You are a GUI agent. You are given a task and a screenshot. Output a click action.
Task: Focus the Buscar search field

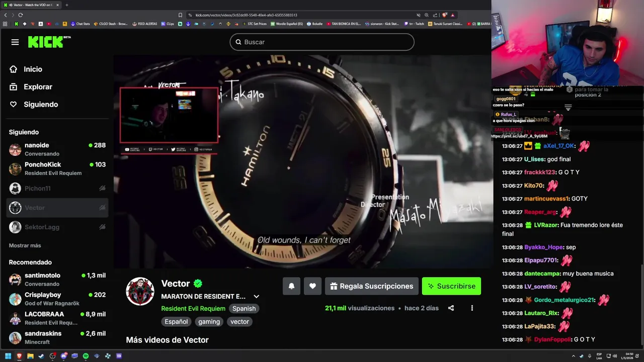(x=322, y=42)
